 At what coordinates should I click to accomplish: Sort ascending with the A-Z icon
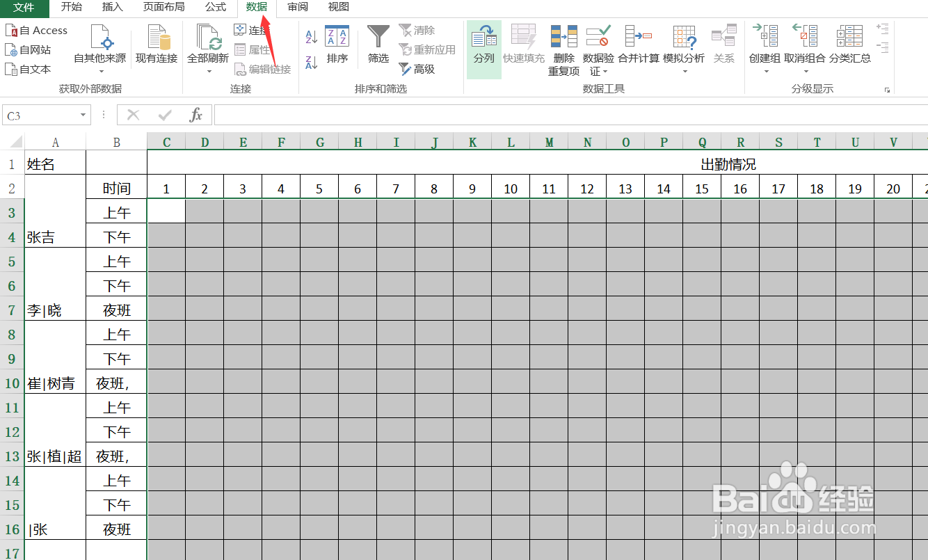click(x=312, y=37)
